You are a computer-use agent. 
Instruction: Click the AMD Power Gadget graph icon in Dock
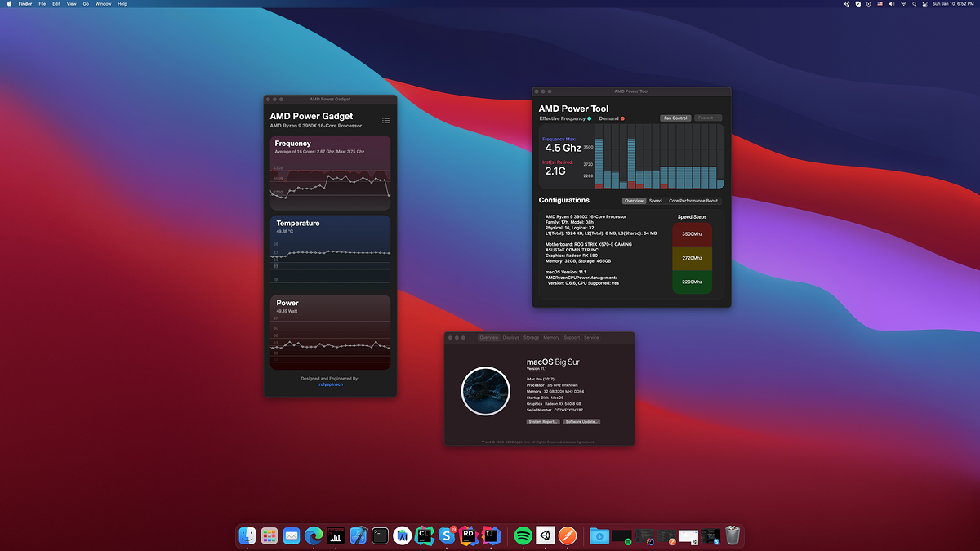click(x=336, y=535)
